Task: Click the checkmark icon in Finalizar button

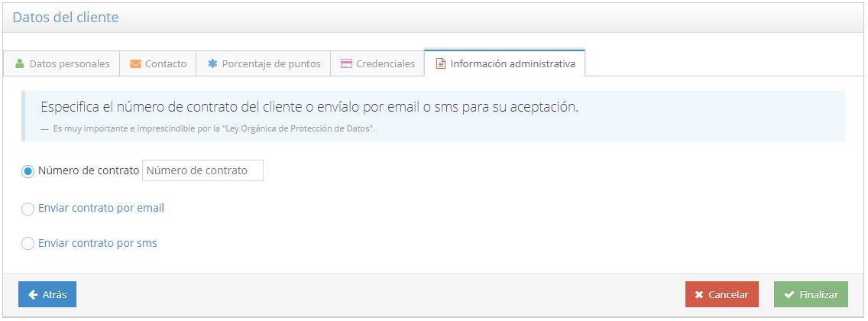Action: pos(789,294)
